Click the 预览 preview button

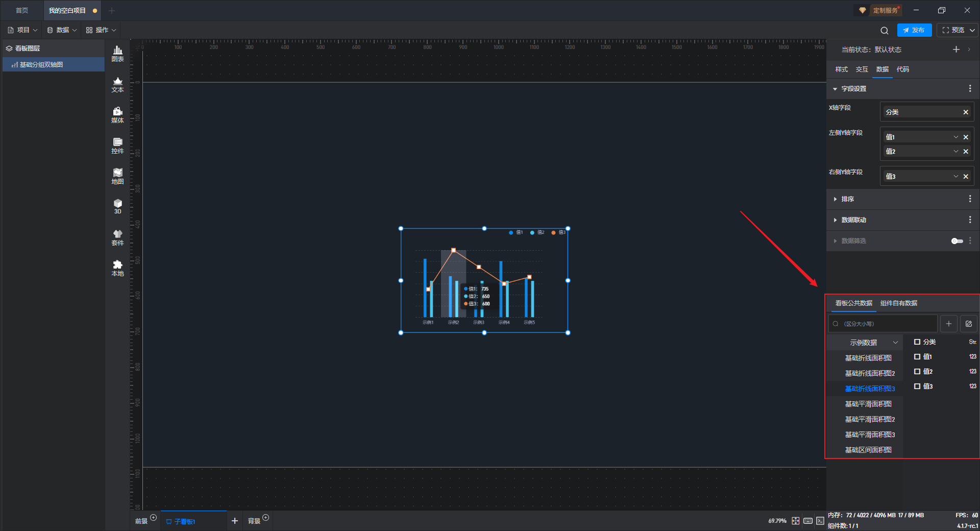953,30
